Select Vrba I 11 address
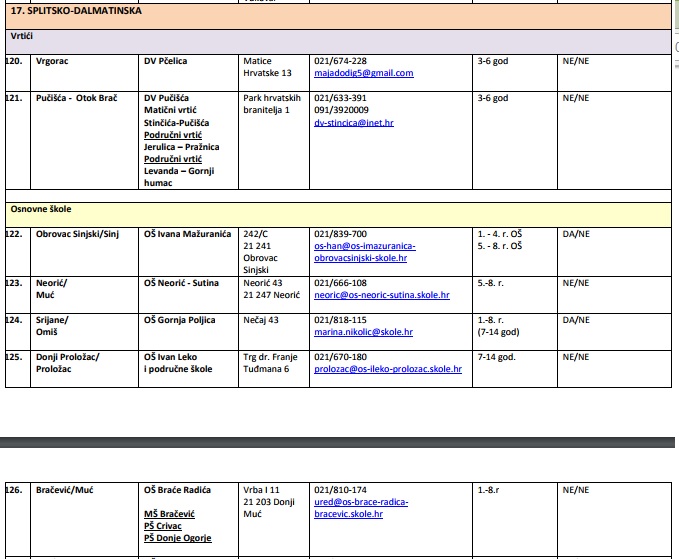Viewport: 679px width, 559px height. 261,490
